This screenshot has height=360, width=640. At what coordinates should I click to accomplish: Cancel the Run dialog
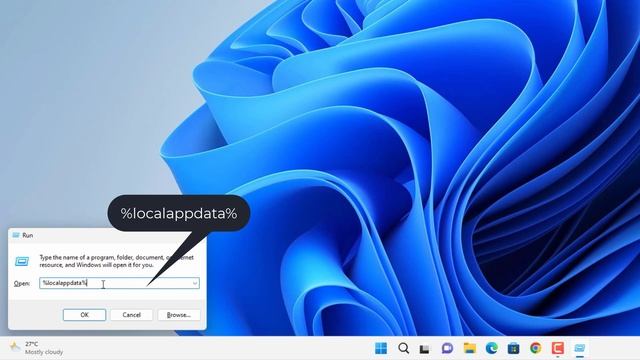tap(131, 315)
